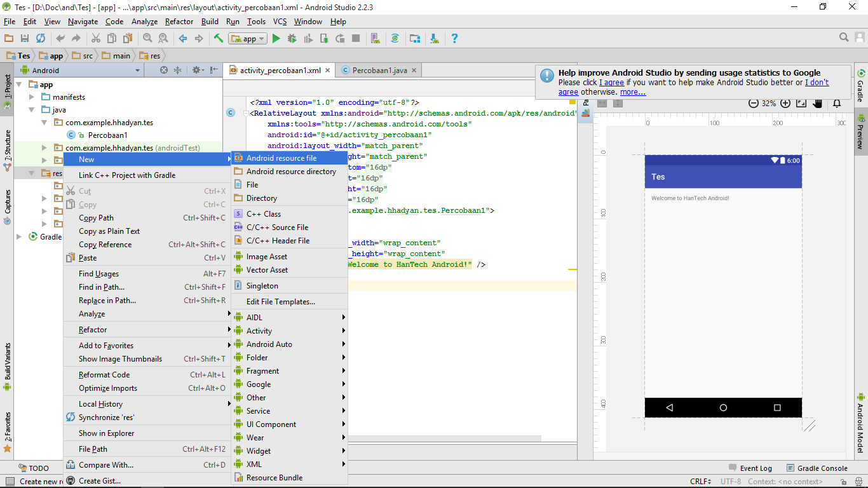Run the app with green play icon
Screen dimensions: 868x488
tap(276, 39)
